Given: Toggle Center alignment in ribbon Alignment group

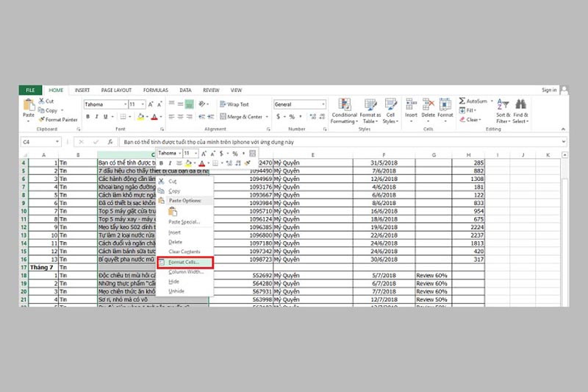Looking at the screenshot, I should [180, 117].
